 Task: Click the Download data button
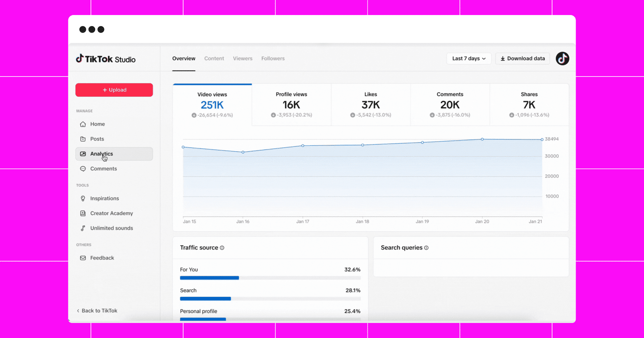tap(522, 58)
